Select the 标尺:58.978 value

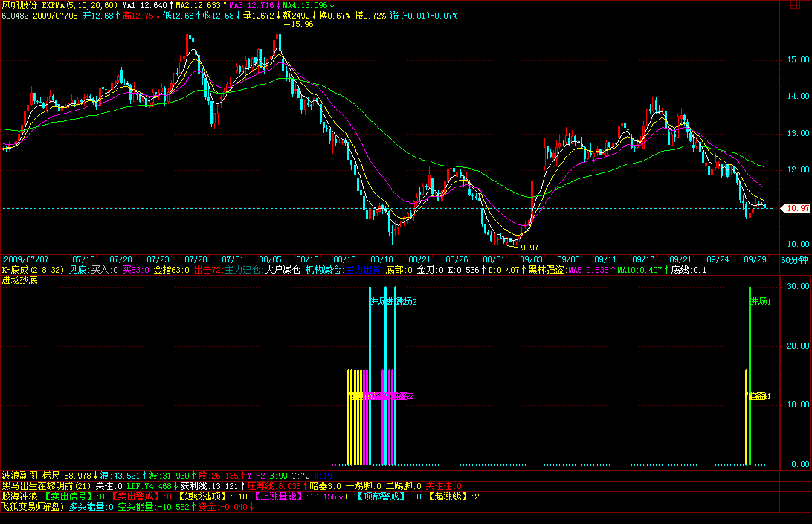coord(67,476)
